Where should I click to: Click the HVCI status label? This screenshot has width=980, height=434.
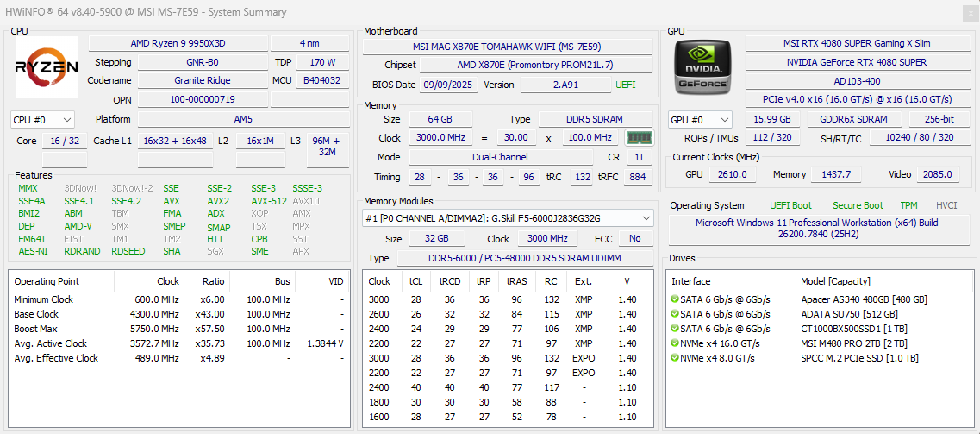(946, 205)
